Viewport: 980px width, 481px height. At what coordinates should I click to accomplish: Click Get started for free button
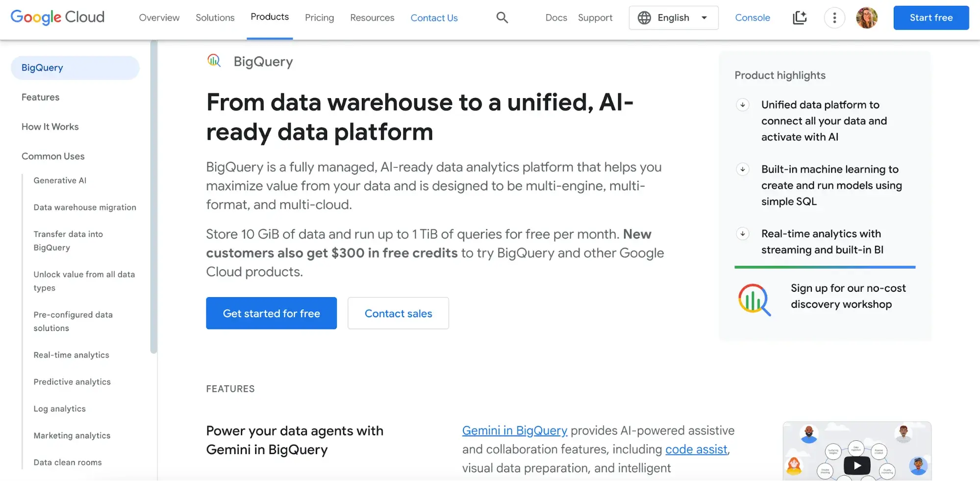point(271,313)
